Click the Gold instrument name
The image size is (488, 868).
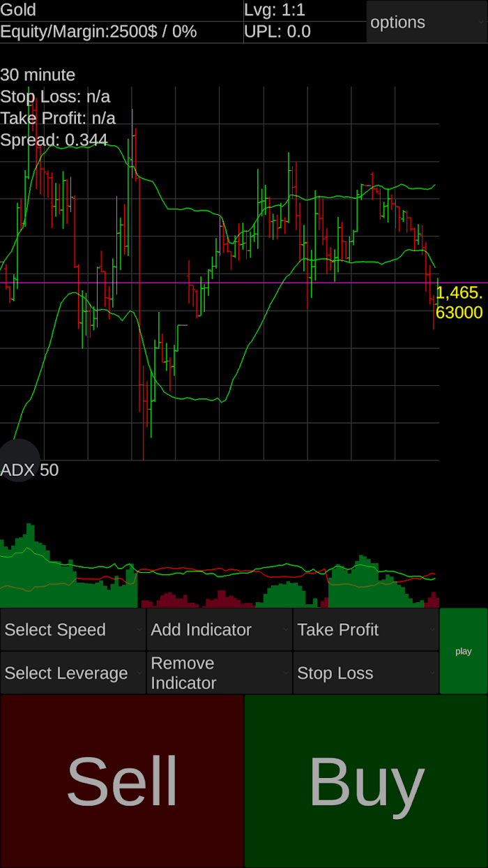tap(19, 10)
